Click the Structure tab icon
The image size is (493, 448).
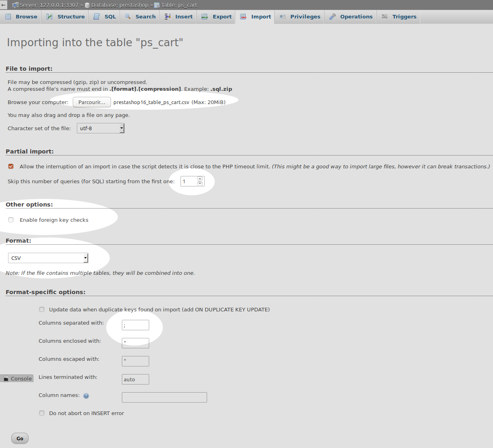pos(49,16)
